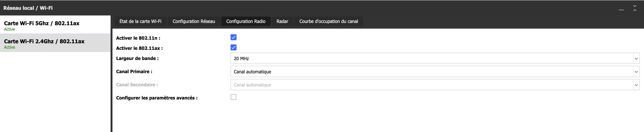Open the État de la carte Wi-Fi tab
Screen dimensions: 644x132
click(x=140, y=21)
